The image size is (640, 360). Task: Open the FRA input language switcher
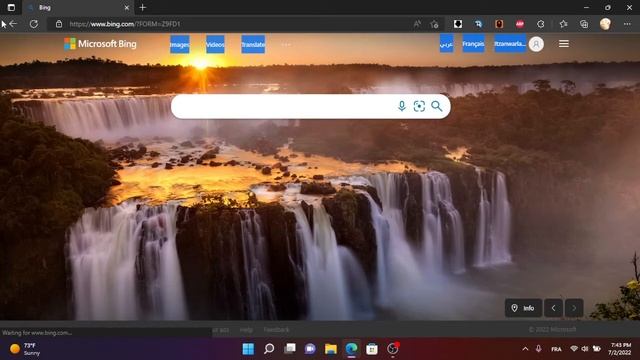coord(556,349)
